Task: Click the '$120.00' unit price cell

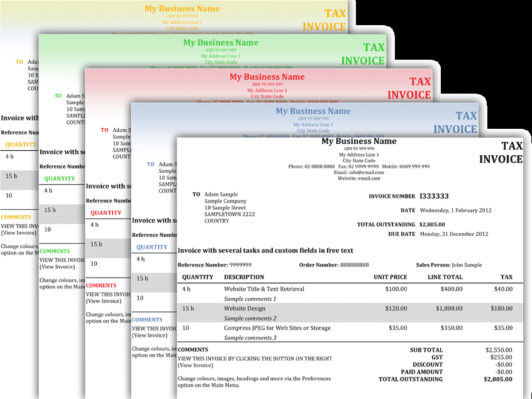Action: coord(396,309)
